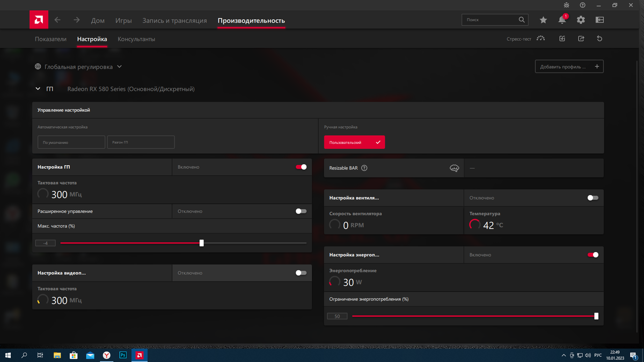
Task: Click the reset arrow icon
Action: coord(599,39)
